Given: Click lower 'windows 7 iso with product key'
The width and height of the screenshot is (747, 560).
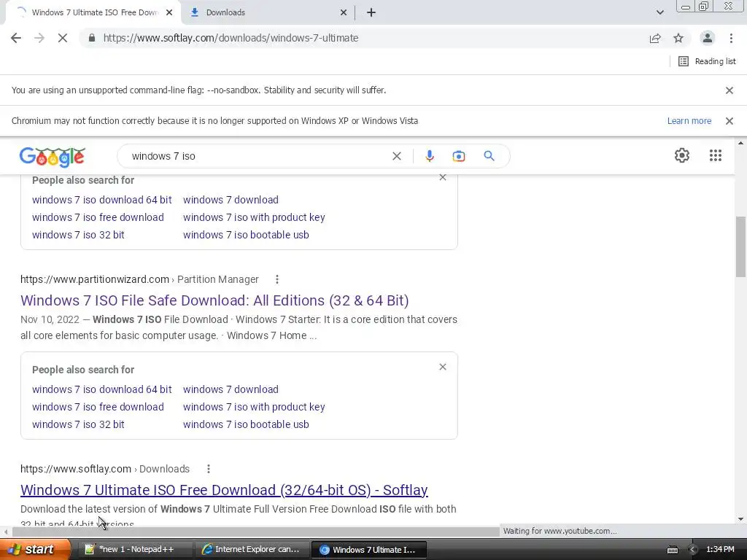Looking at the screenshot, I should tap(254, 407).
